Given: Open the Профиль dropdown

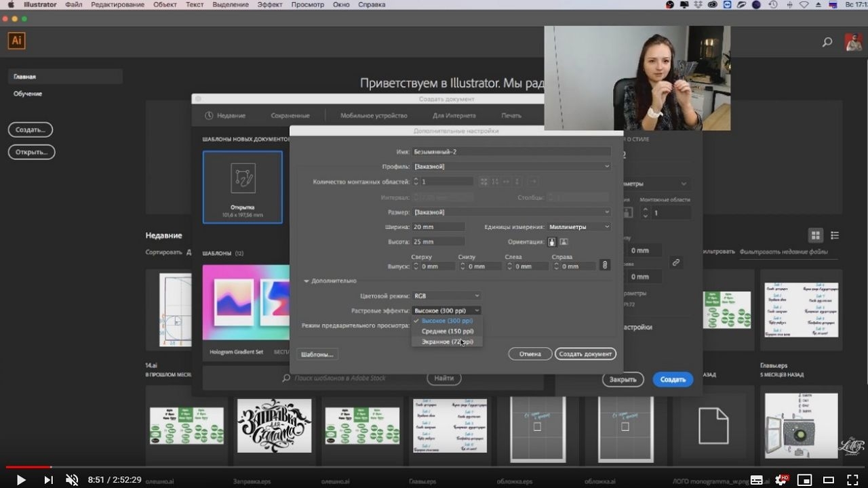Looking at the screenshot, I should pyautogui.click(x=512, y=166).
